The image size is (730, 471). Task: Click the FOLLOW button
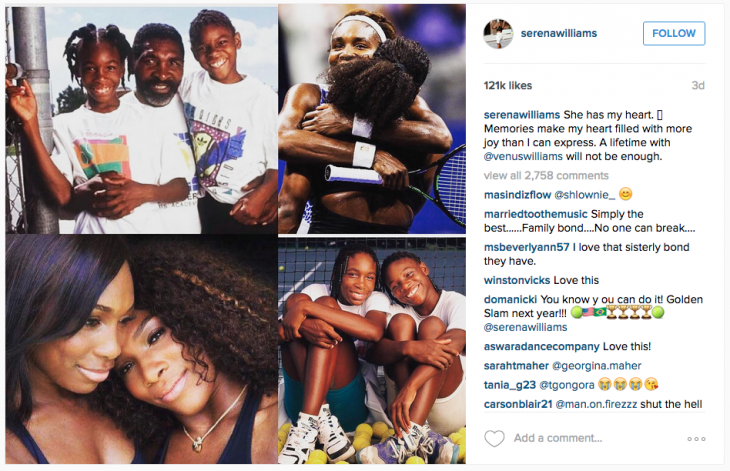(x=674, y=34)
